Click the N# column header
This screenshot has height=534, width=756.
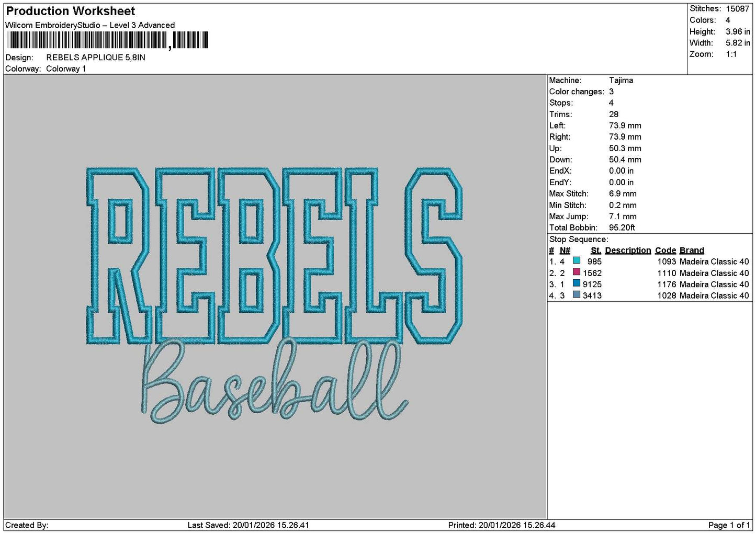[x=565, y=251]
